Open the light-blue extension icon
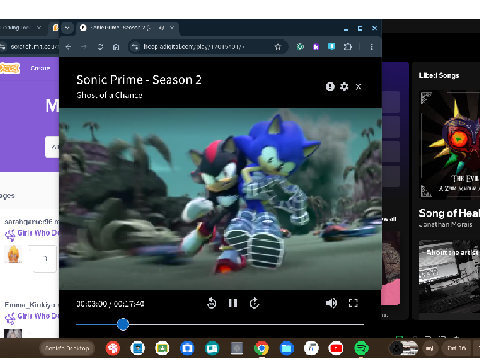 331,47
